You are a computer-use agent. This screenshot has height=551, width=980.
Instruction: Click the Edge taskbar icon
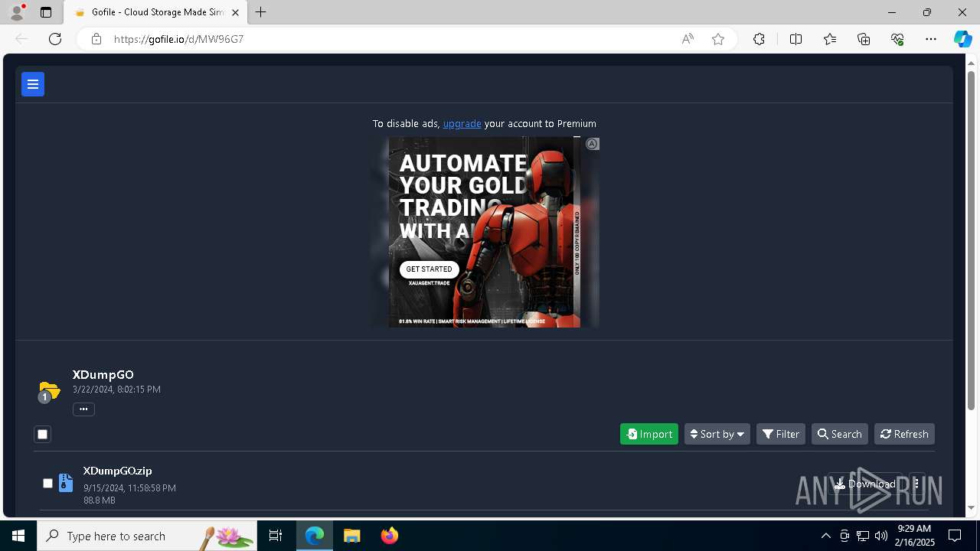tap(315, 536)
